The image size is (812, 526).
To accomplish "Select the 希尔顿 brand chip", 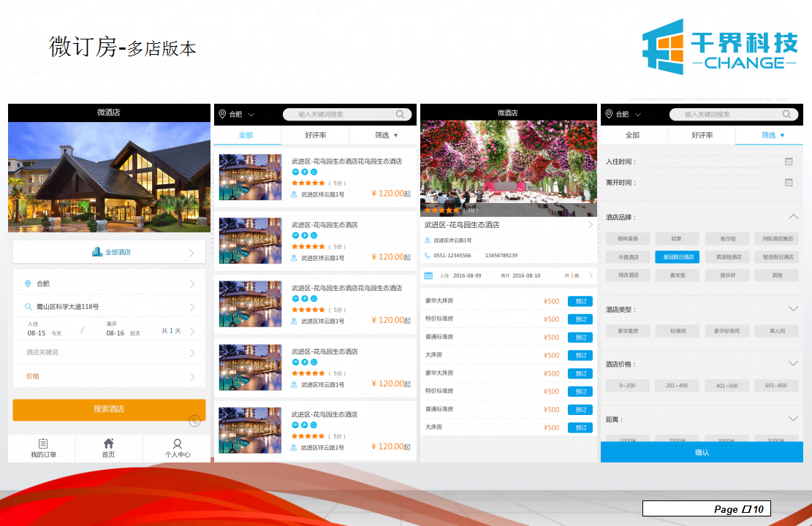I will coord(727,239).
